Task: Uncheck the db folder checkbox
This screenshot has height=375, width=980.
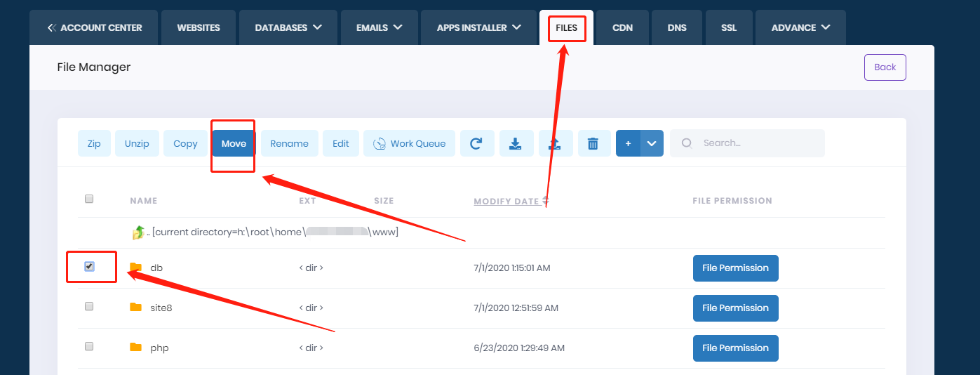Action: [89, 267]
